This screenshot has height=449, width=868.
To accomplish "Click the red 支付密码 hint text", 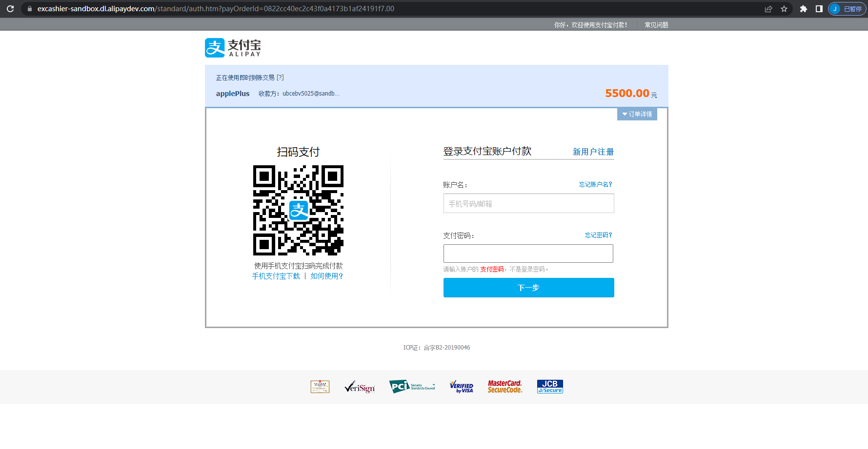I will 492,269.
